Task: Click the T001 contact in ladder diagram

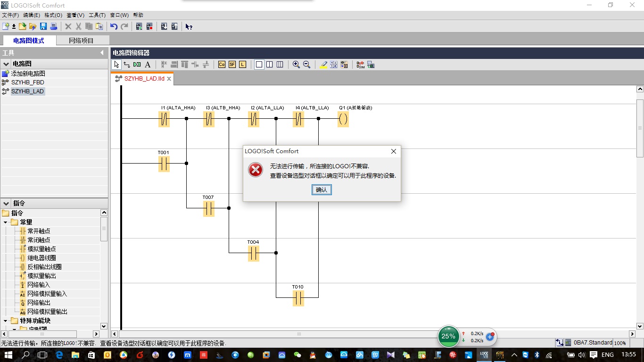Action: [x=164, y=164]
